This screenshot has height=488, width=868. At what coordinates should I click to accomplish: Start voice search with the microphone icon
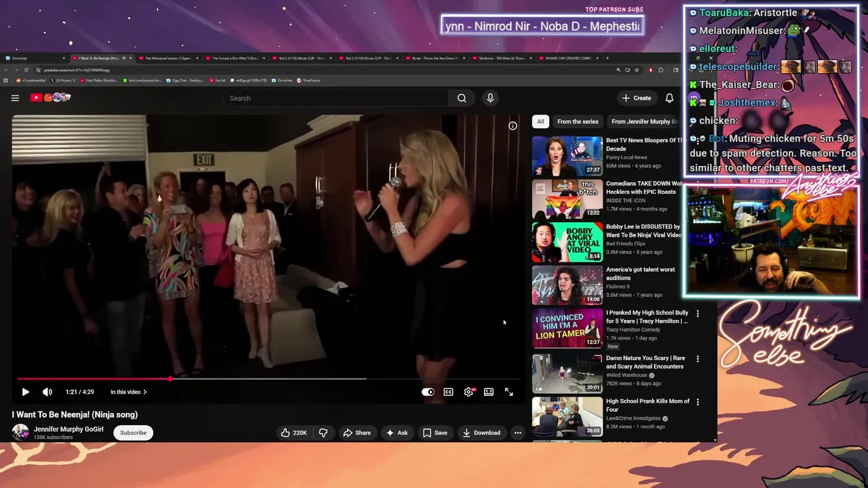click(490, 98)
